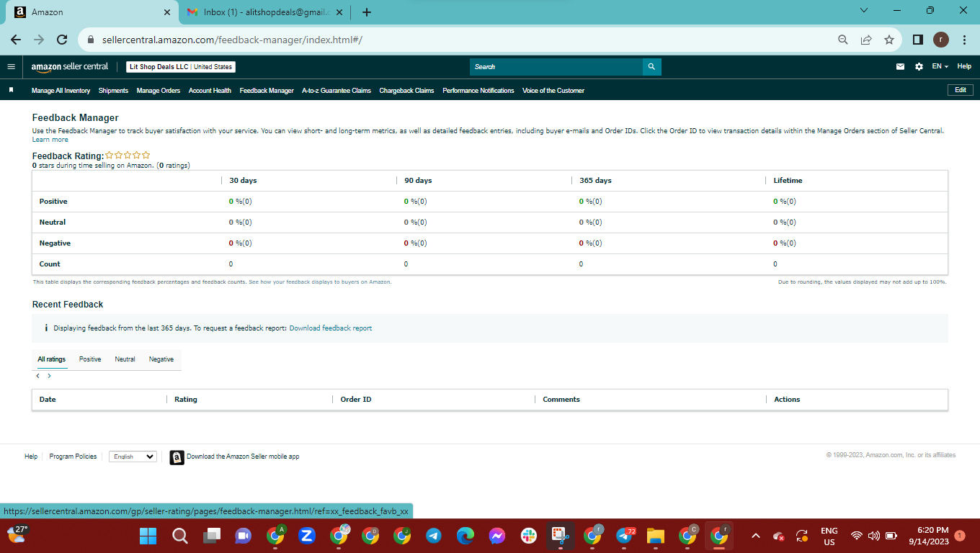
Task: Open the Chrome profile avatar
Action: coord(941,40)
